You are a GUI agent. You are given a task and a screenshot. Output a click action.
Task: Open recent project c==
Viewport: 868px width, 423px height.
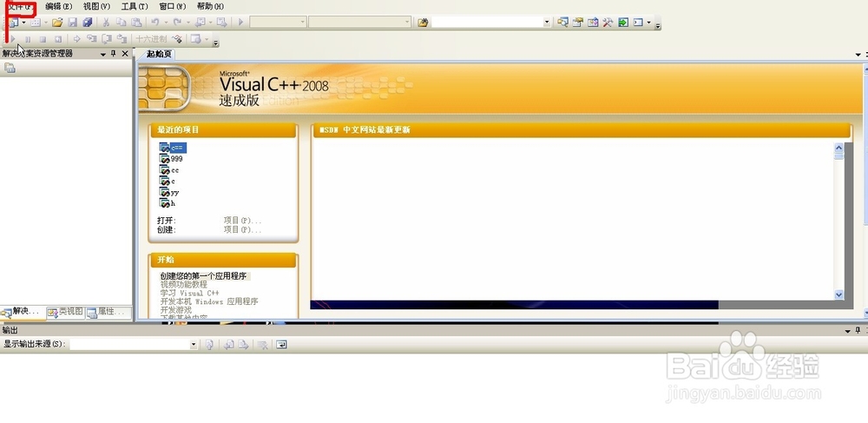(x=174, y=148)
